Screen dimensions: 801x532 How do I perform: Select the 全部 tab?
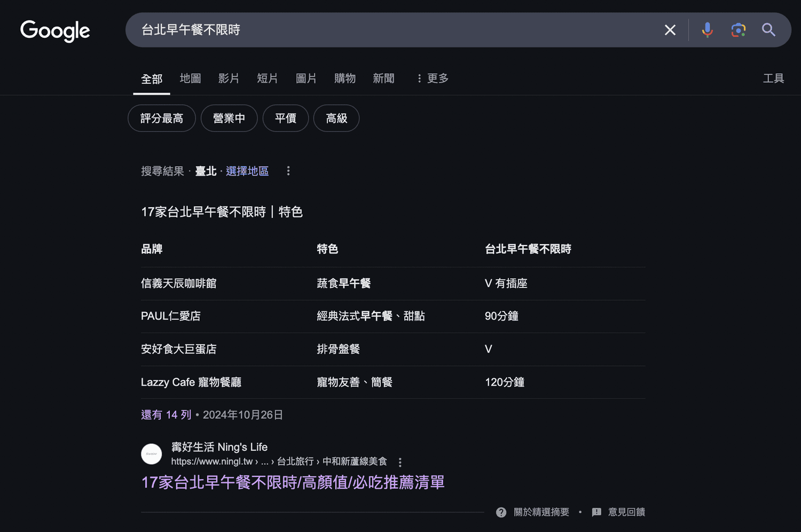point(152,79)
